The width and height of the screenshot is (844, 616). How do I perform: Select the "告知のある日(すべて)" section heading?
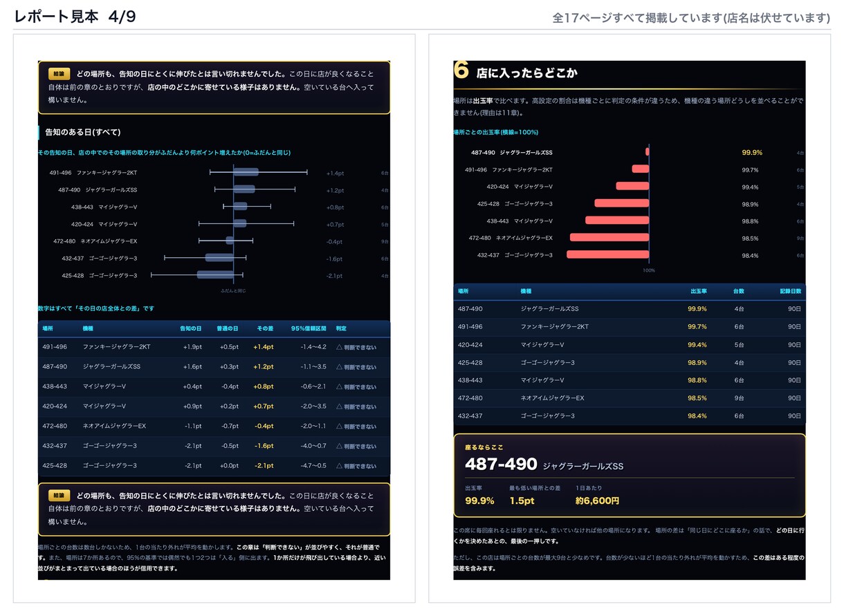[83, 132]
